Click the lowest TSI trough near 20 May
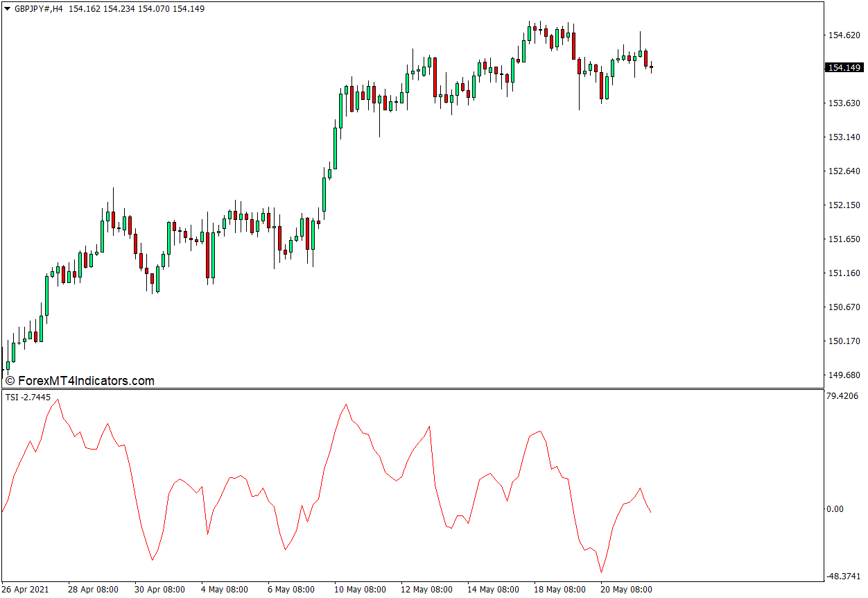The width and height of the screenshot is (868, 598). (601, 572)
